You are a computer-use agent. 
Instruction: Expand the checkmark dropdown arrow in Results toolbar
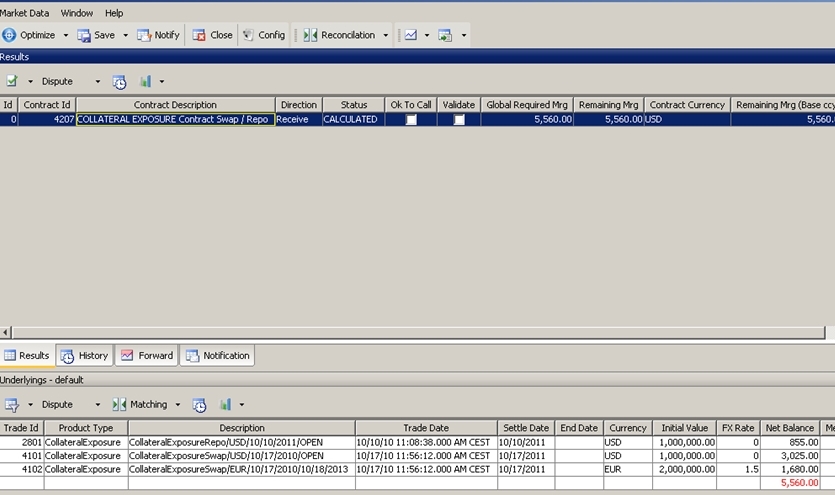click(30, 81)
